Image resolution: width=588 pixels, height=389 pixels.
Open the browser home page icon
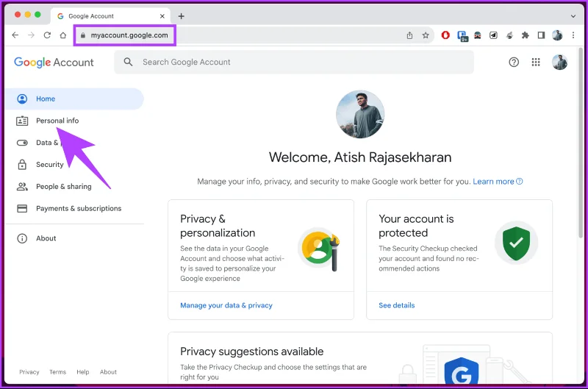63,35
